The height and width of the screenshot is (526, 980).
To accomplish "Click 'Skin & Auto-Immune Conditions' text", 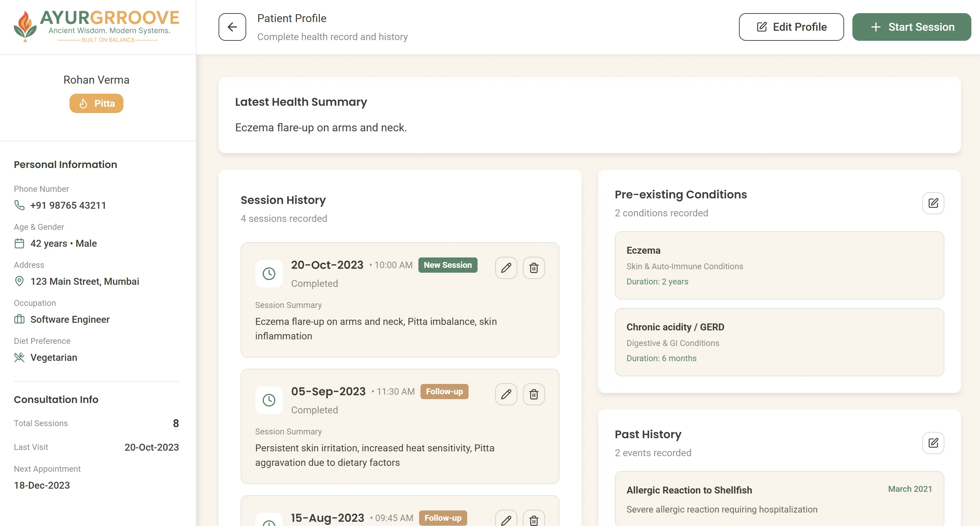I will point(684,266).
